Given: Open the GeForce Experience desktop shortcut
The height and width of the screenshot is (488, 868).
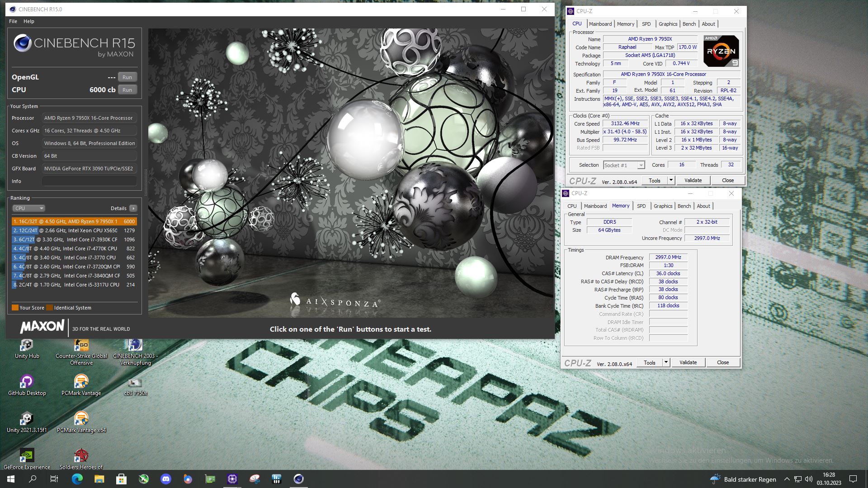Looking at the screenshot, I should coord(27,460).
